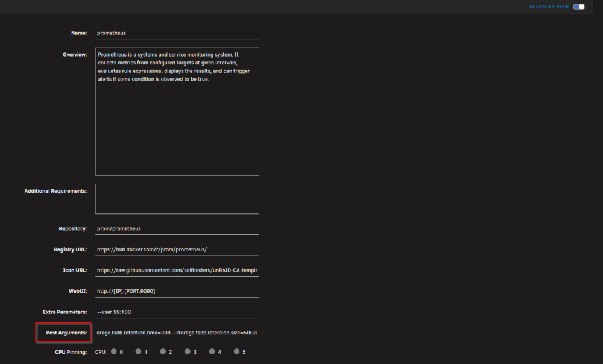Click the ADVANCED VIEW label text
This screenshot has width=603, height=364.
click(x=549, y=7)
